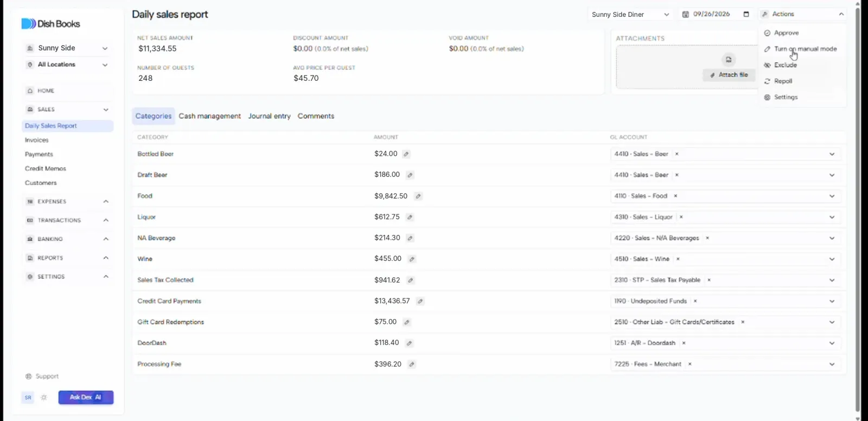The height and width of the screenshot is (421, 868).
Task: Edit the Liquor amount pencil icon
Action: 410,217
